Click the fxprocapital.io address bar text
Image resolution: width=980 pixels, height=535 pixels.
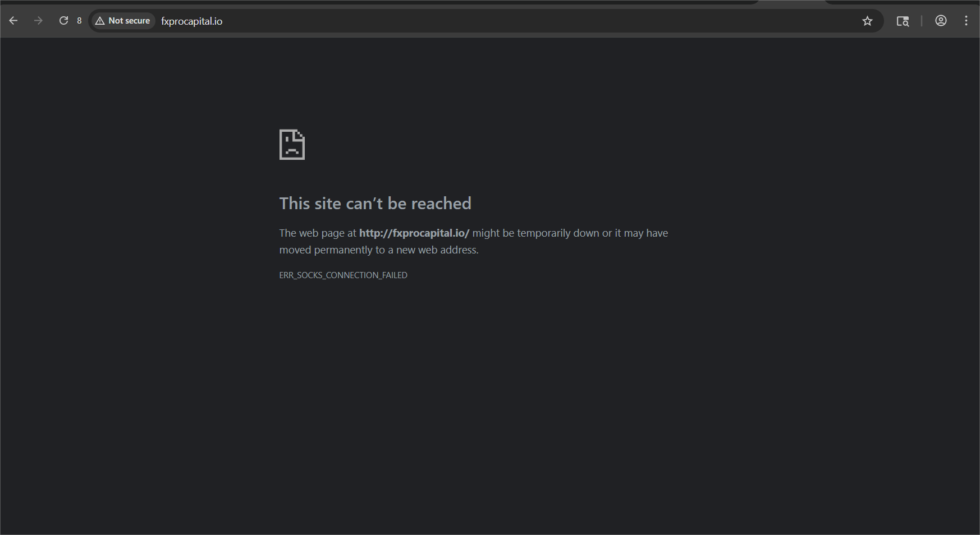coord(191,21)
